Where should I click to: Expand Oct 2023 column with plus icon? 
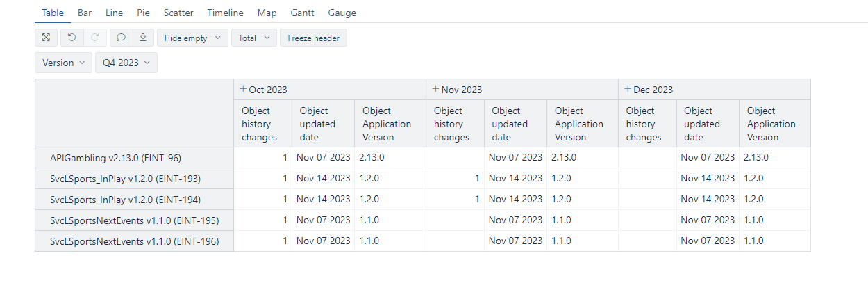click(243, 89)
